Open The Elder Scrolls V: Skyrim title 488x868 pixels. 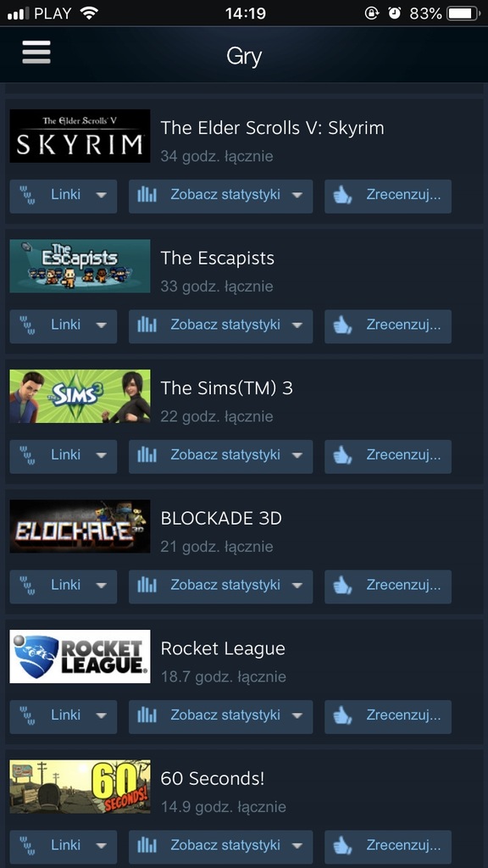[x=272, y=128]
